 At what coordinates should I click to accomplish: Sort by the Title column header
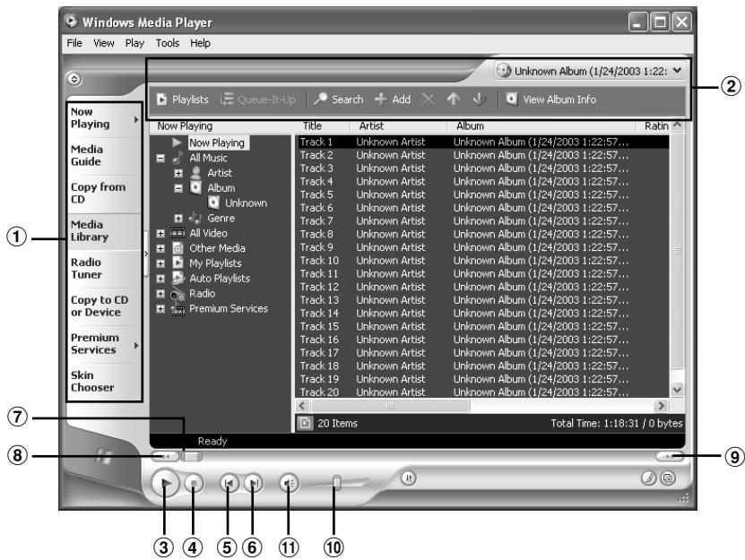323,126
